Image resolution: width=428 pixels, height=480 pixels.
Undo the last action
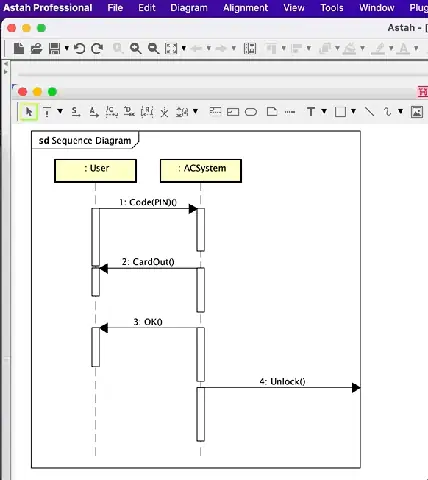(79, 49)
